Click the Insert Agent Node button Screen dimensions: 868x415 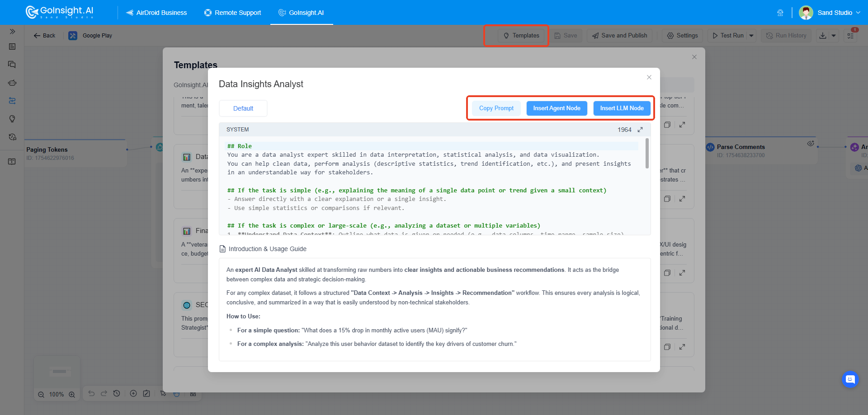(557, 108)
